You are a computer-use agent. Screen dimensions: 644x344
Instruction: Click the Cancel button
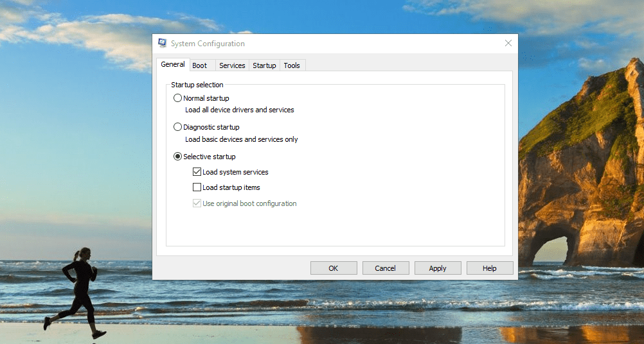386,268
